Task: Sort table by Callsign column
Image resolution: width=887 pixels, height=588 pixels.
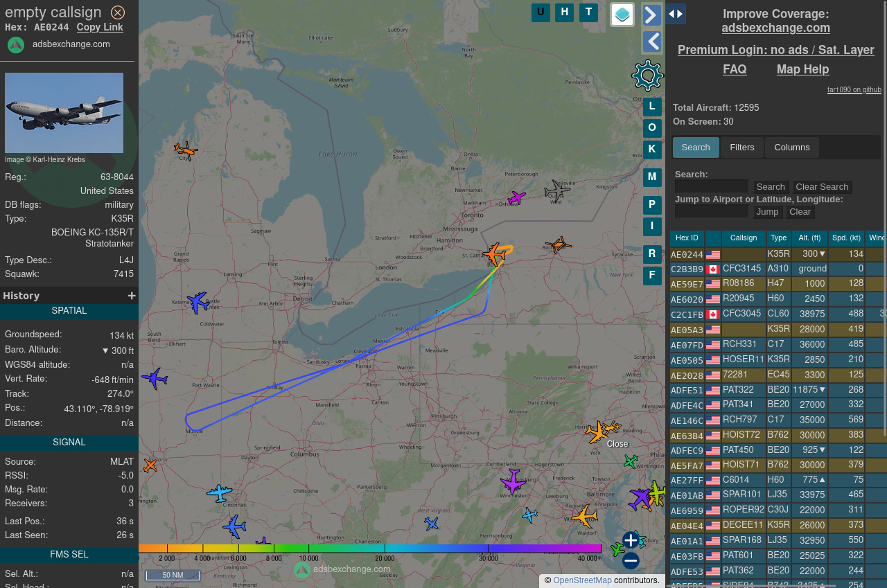Action: point(744,238)
